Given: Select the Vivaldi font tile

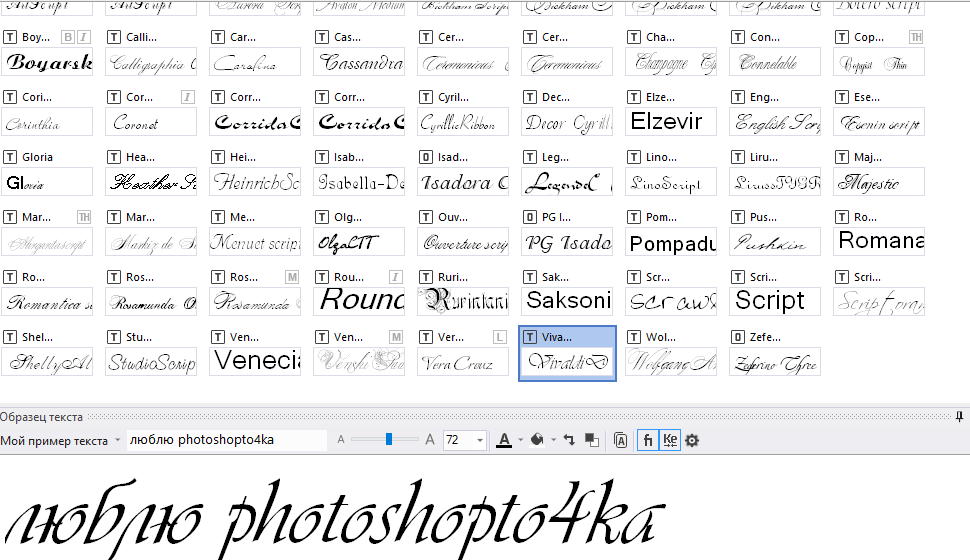Looking at the screenshot, I should 567,353.
